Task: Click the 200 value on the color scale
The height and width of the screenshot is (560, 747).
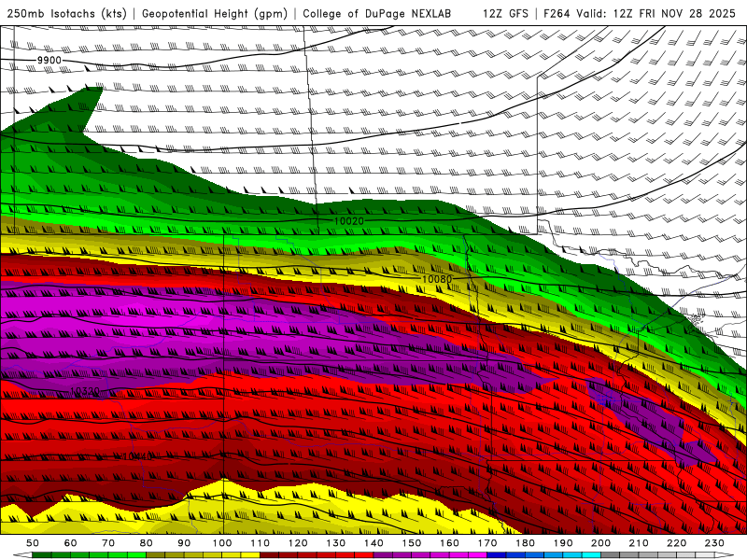Action: point(600,543)
